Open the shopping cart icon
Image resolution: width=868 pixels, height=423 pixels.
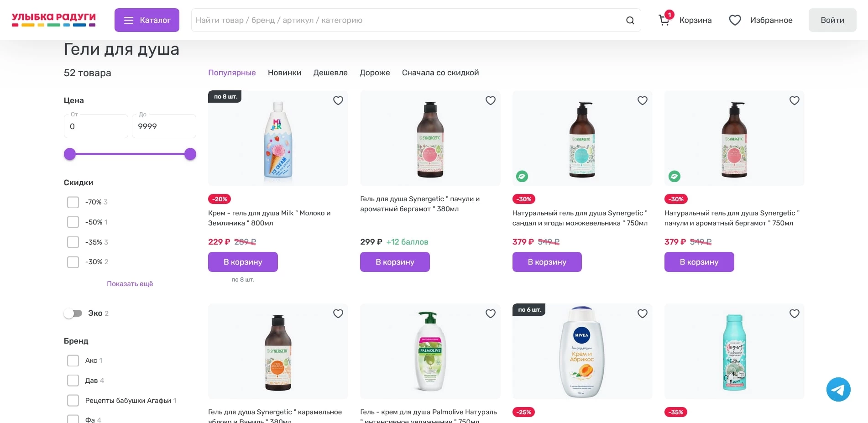[x=664, y=20]
